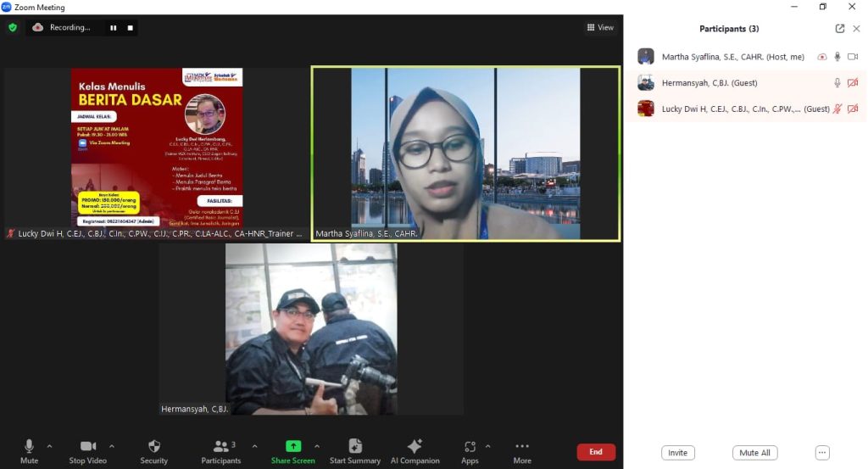The width and height of the screenshot is (868, 469).
Task: Click the Start Summary icon
Action: (354, 447)
